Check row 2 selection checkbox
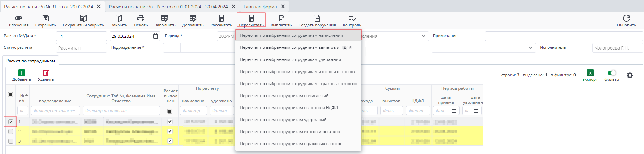 click(11, 131)
